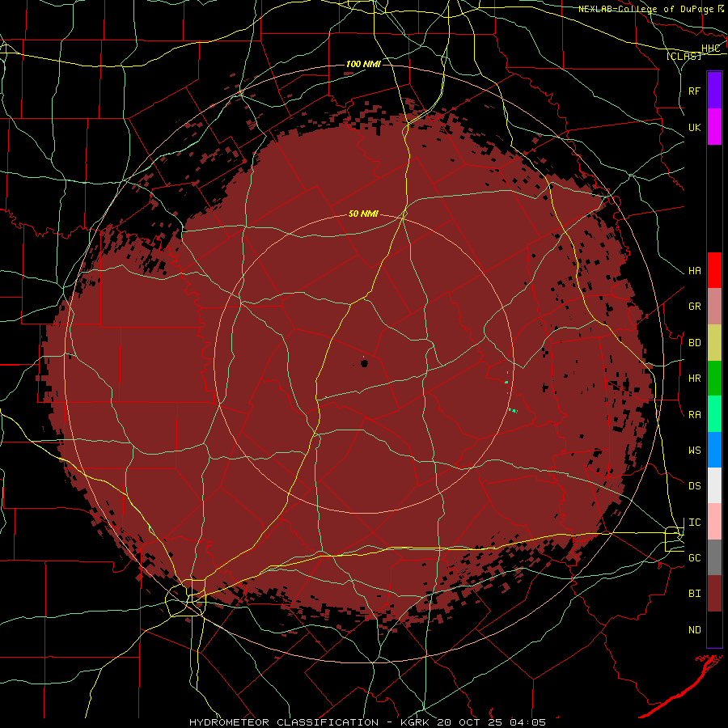728x728 pixels.
Task: Click the "GC" legend label
Action: click(695, 558)
